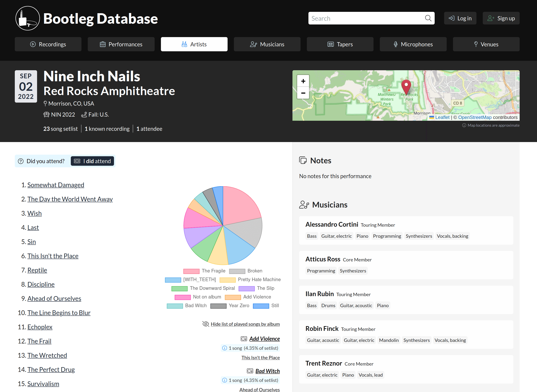
Task: Open the song Wish
Action: click(x=34, y=213)
